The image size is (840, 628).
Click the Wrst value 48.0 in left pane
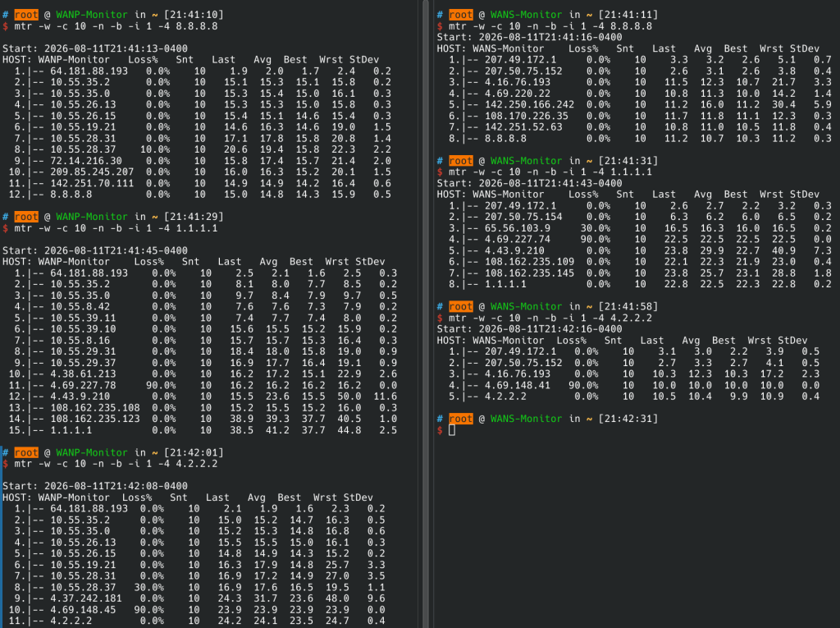[x=337, y=598]
